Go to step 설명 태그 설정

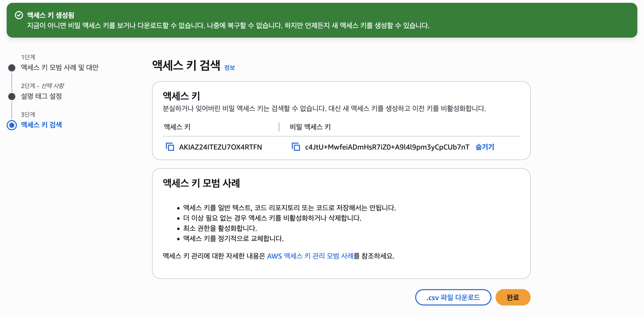(41, 96)
